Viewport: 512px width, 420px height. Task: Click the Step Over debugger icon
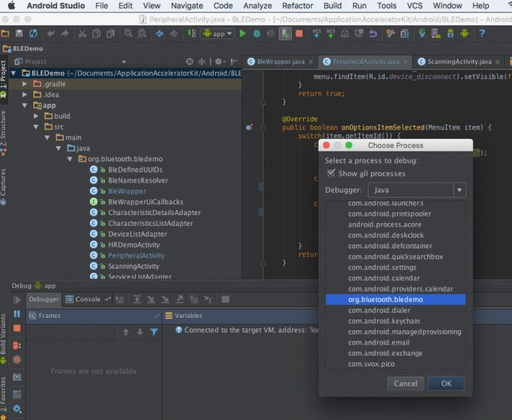pos(137,299)
